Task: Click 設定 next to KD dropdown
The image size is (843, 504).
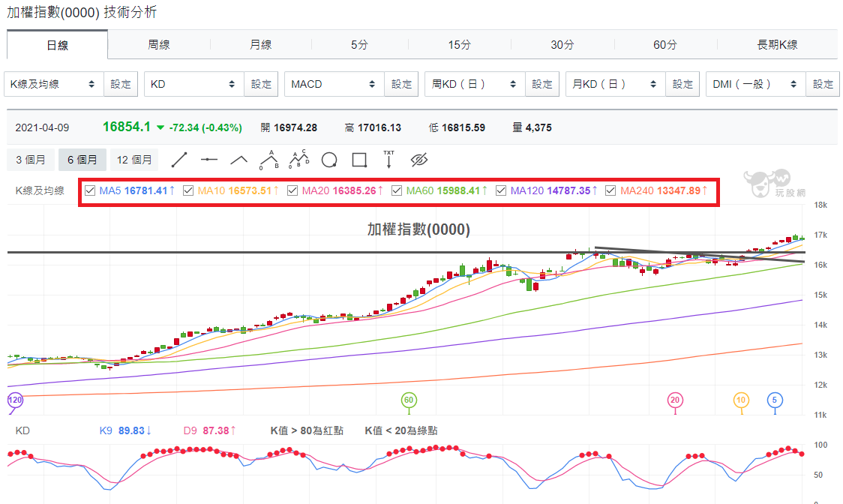Action: (x=261, y=84)
